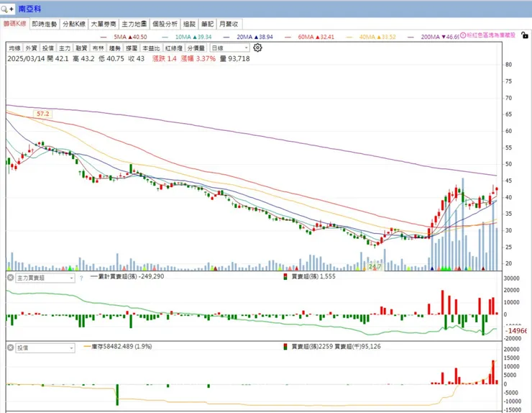Click the 2025/03/14 date text

(26, 58)
